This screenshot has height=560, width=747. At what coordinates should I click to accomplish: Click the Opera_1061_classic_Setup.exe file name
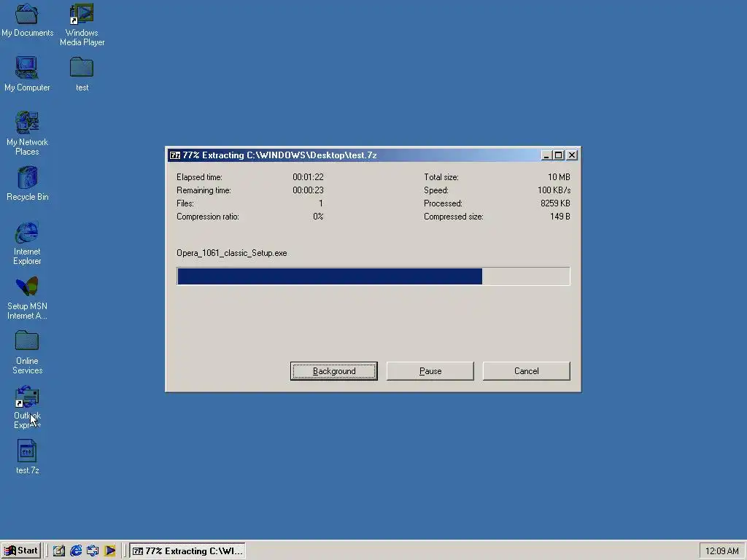[231, 253]
